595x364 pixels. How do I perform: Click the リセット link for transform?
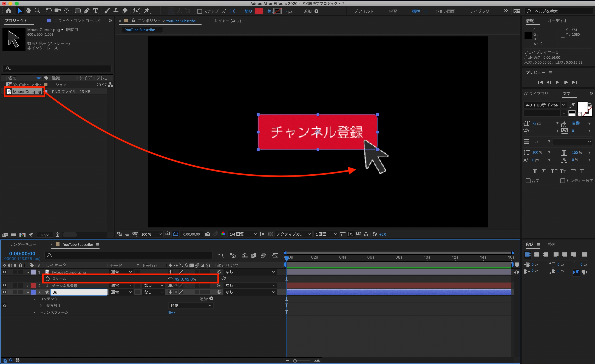pos(172,313)
